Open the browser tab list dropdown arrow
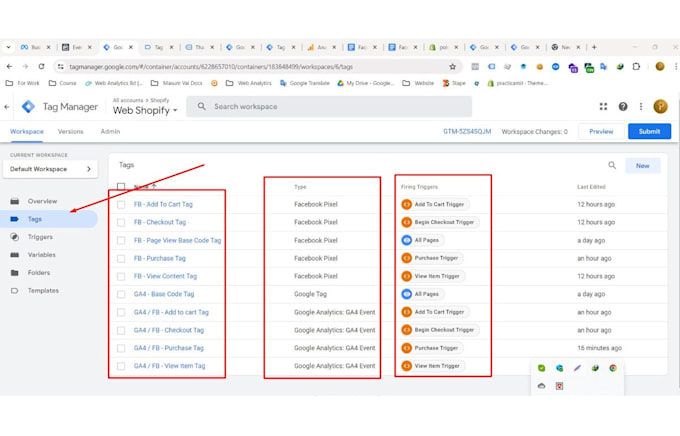Viewport: 680px width, 436px height. (x=8, y=47)
